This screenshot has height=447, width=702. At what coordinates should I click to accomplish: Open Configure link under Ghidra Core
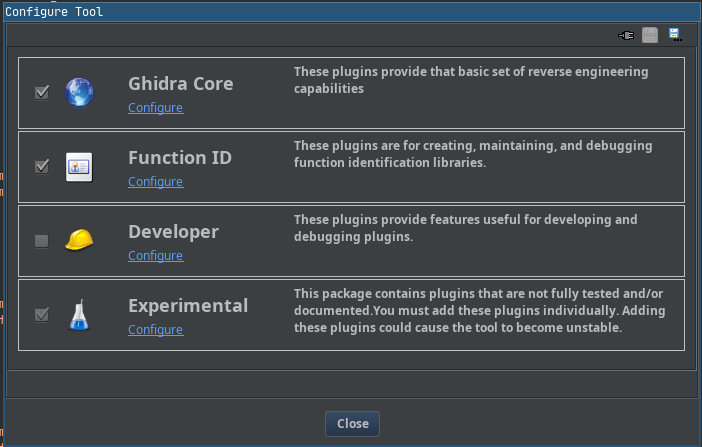155,107
